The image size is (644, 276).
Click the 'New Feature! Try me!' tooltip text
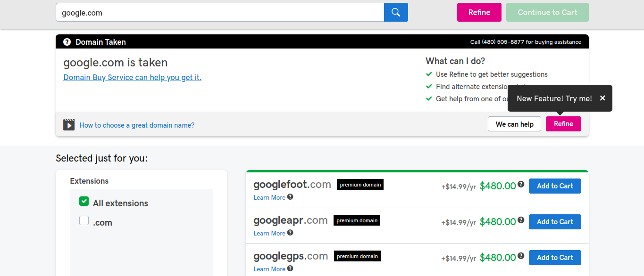[554, 98]
